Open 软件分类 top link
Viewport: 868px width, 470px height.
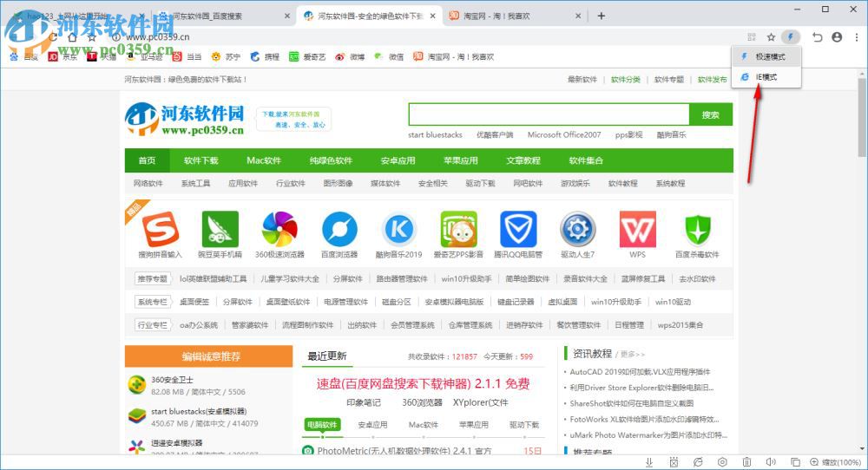[x=626, y=80]
